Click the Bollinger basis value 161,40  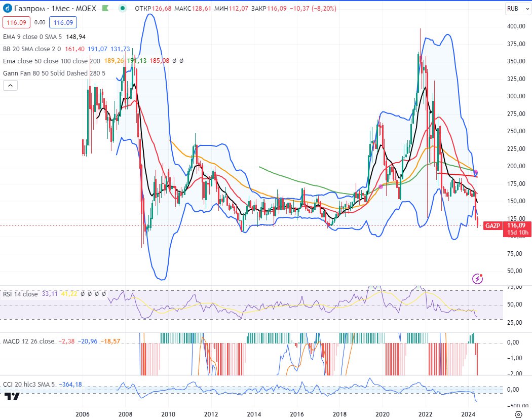pyautogui.click(x=74, y=49)
